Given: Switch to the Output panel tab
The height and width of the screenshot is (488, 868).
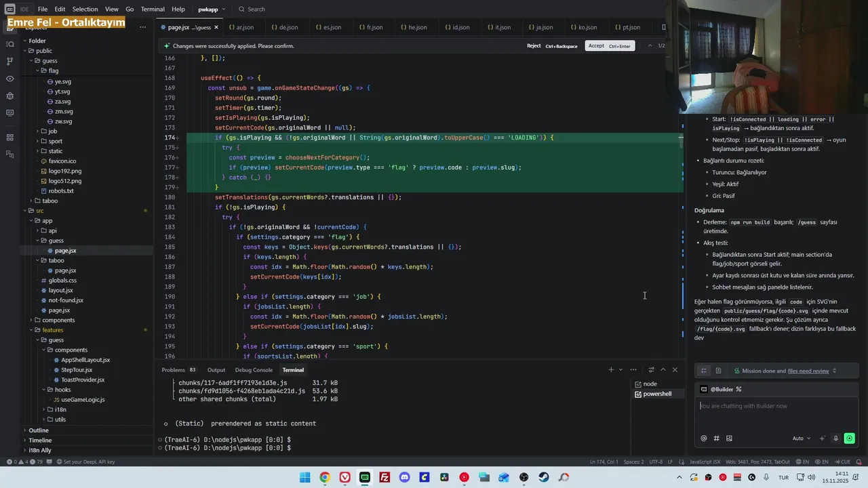Looking at the screenshot, I should [216, 370].
